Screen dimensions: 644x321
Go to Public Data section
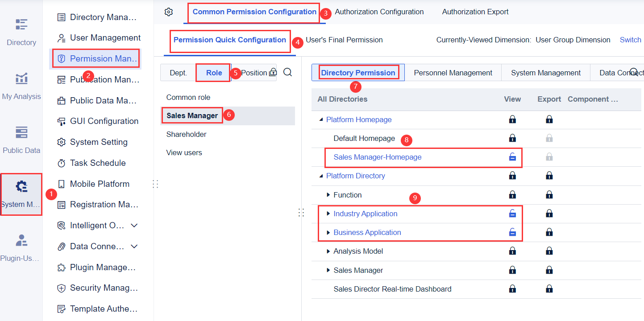tap(21, 140)
